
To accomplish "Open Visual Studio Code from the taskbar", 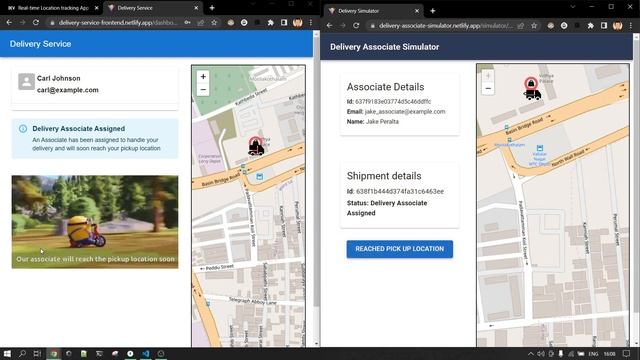I will pos(146,353).
